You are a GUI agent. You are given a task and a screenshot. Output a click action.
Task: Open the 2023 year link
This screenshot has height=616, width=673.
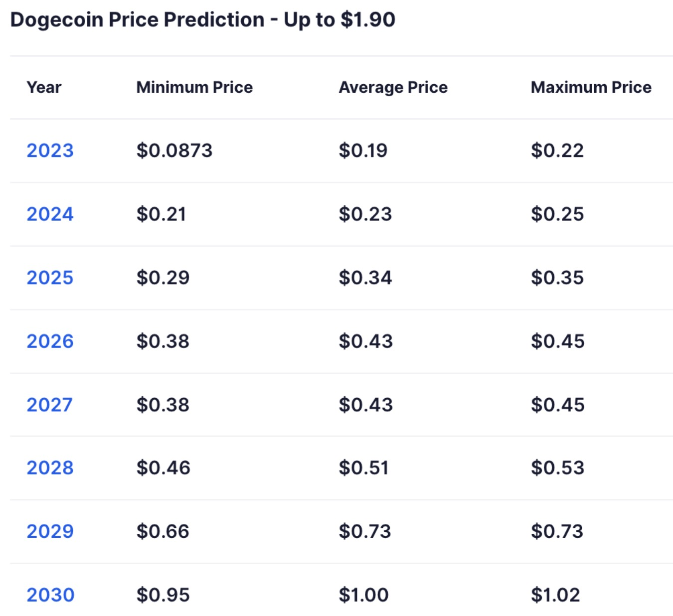(x=50, y=151)
